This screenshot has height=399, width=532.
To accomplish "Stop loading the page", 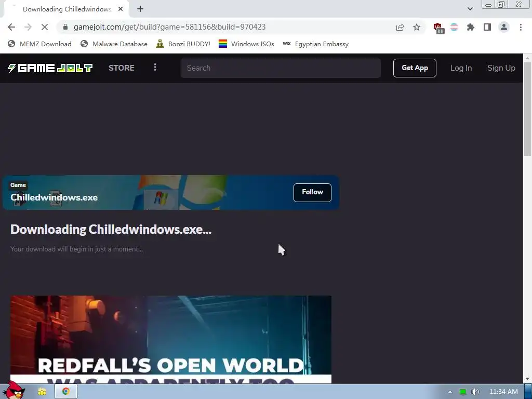I will (45, 27).
